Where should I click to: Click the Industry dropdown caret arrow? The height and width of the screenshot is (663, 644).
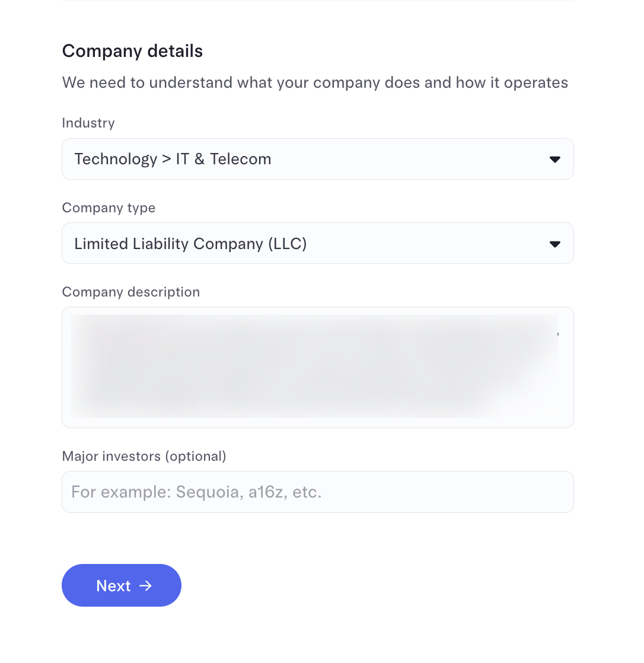(555, 159)
